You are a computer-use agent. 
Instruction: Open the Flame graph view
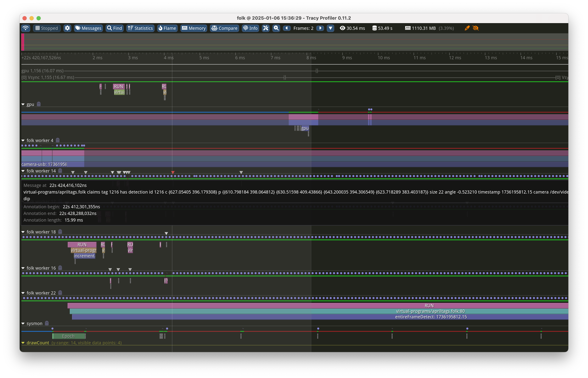(x=167, y=28)
